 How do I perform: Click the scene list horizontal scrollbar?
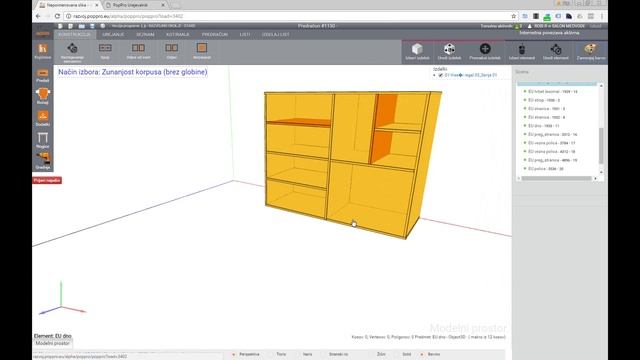pos(556,178)
